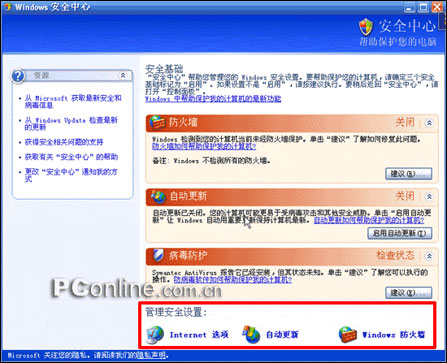Collapse the 病毒防护 section with chevron
The width and height of the screenshot is (447, 363).
429,256
